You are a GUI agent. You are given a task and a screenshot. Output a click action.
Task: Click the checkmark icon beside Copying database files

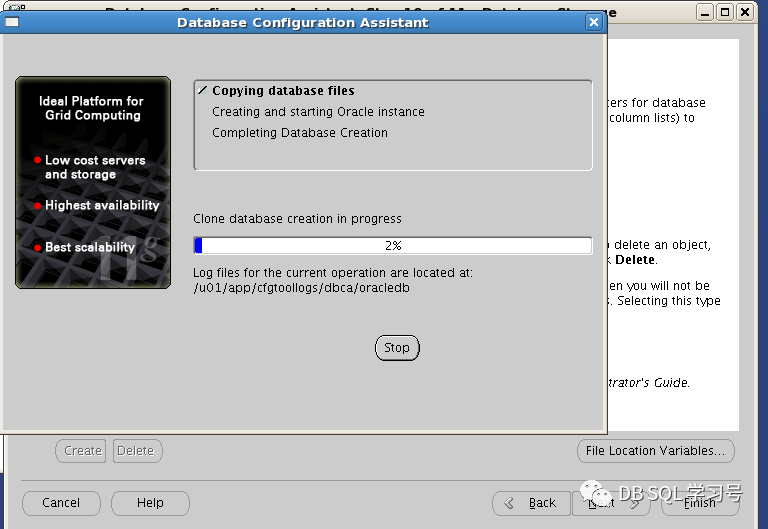202,90
